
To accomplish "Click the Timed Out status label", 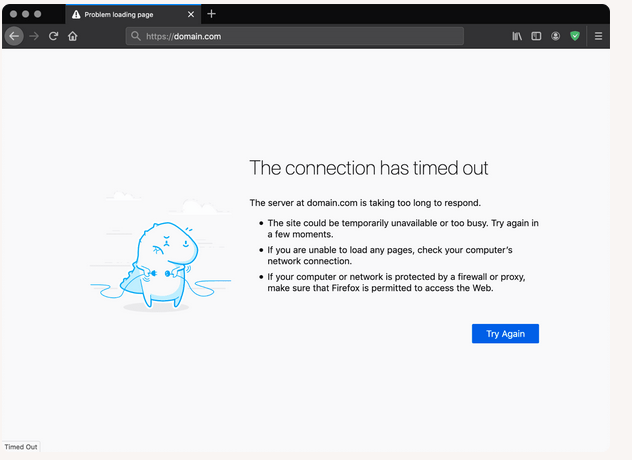I will 21,447.
